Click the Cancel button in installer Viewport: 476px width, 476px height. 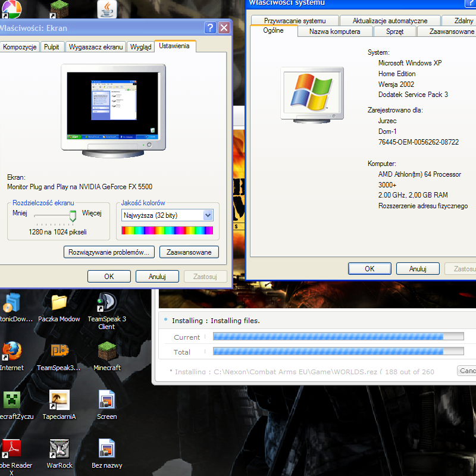pyautogui.click(x=467, y=370)
